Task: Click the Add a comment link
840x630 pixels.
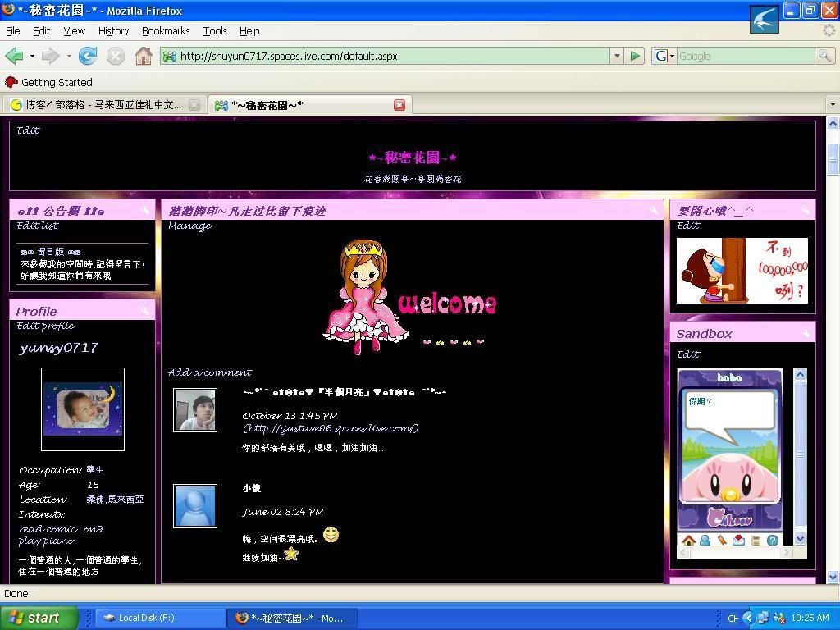Action: pos(210,372)
